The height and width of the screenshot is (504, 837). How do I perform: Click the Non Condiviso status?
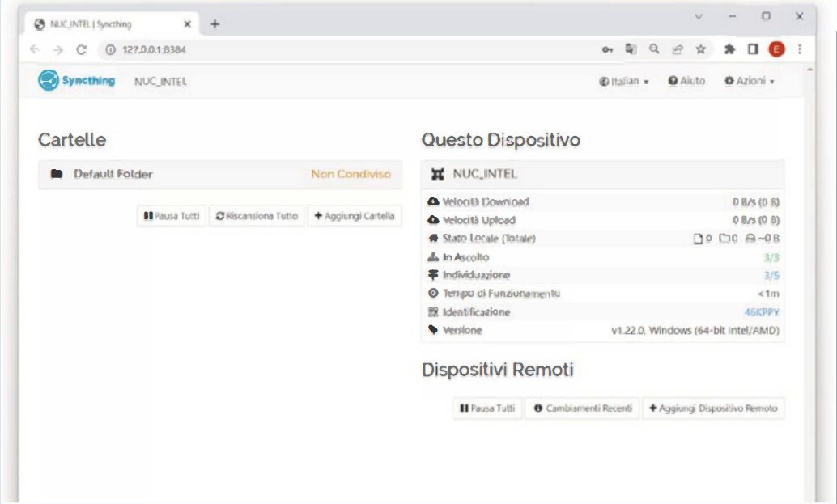point(351,174)
